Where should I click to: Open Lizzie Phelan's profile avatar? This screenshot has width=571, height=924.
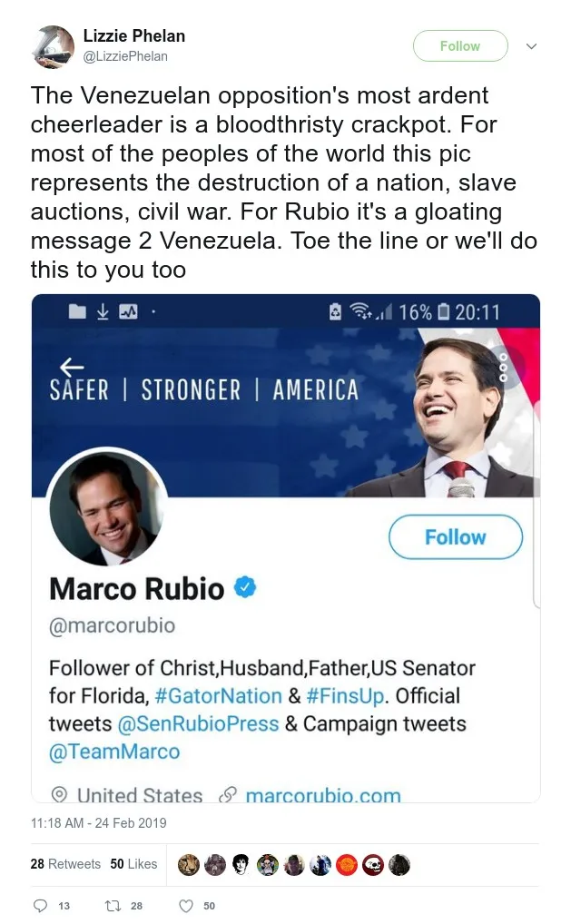coord(53,47)
